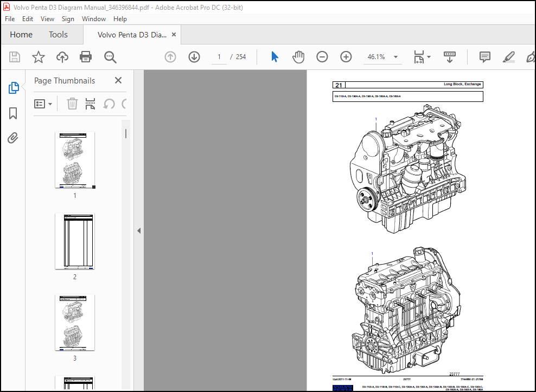The image size is (536, 392).
Task: Close the Page Thumbnails panel
Action: coord(118,80)
